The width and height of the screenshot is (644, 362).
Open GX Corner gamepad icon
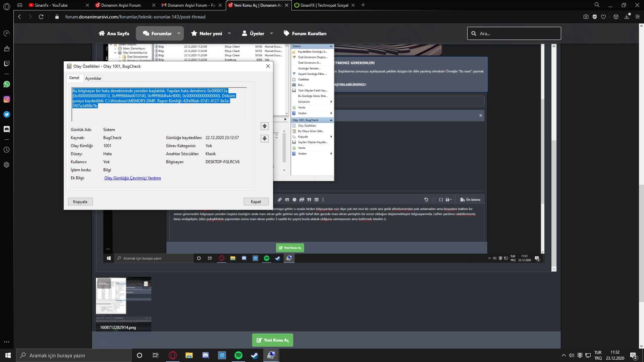[x=20, y=5]
